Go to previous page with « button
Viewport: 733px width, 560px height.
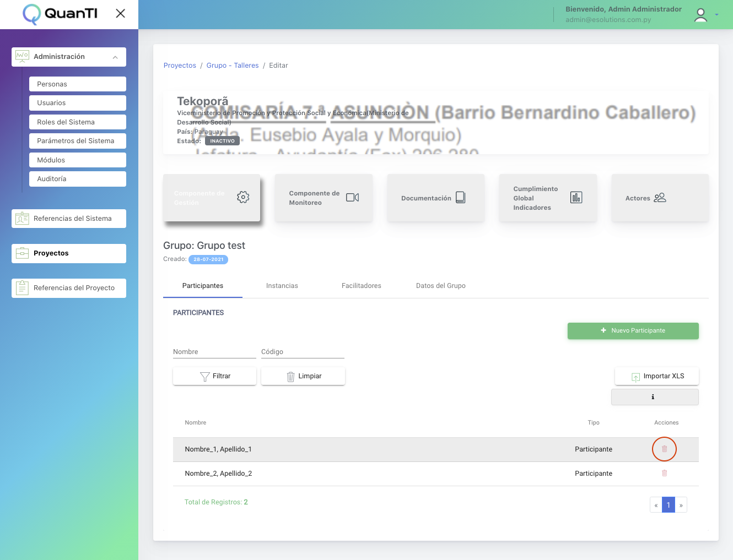[x=656, y=505]
